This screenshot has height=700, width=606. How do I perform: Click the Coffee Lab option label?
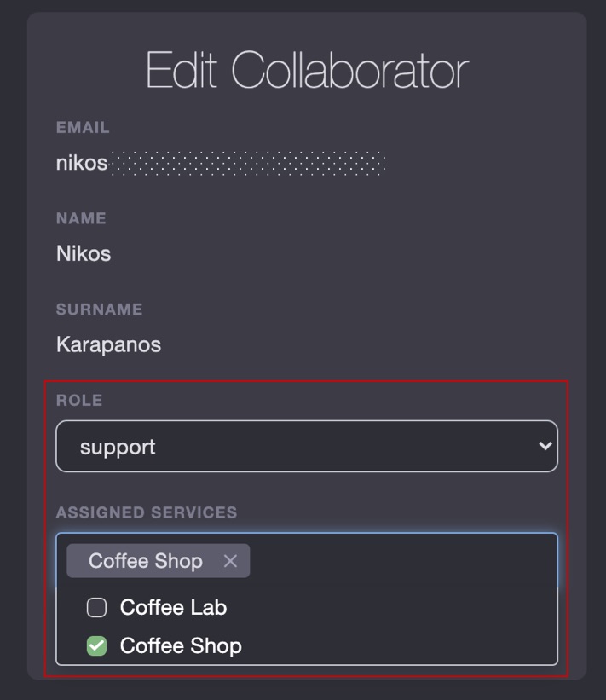point(173,608)
